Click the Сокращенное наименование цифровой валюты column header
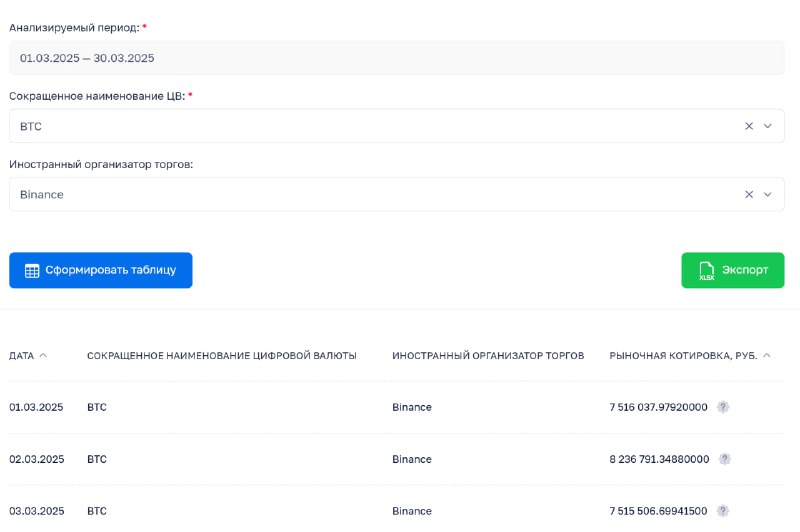Viewport: 800px width, 532px height. tap(221, 356)
